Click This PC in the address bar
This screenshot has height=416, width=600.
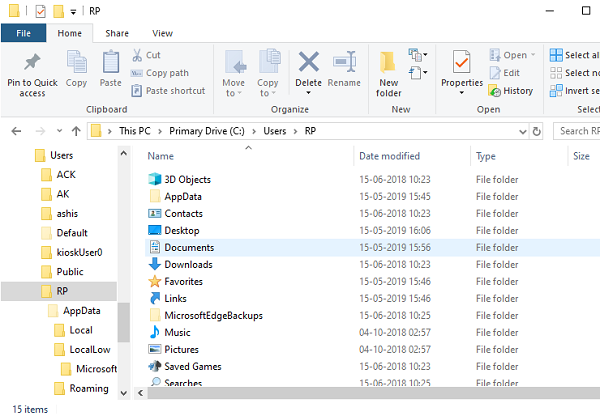(x=135, y=131)
